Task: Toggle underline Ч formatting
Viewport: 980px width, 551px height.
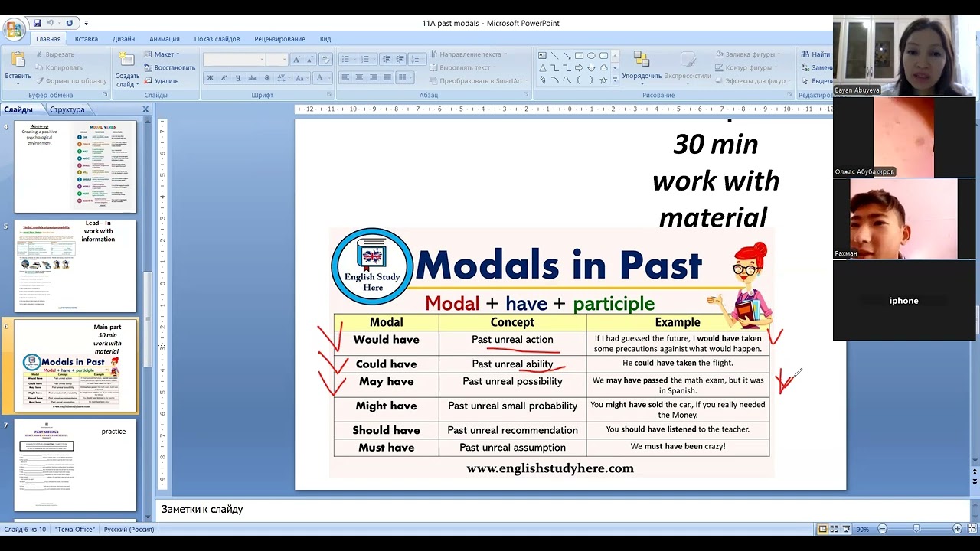Action: (238, 78)
